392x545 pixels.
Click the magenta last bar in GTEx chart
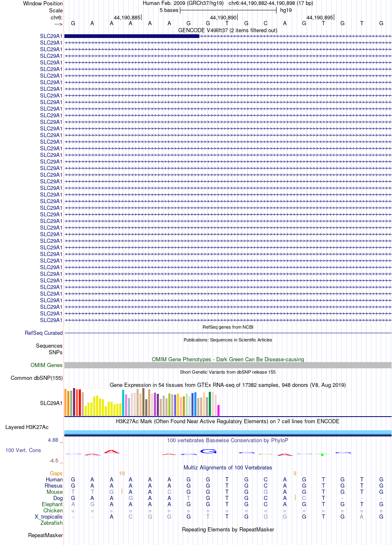tap(219, 410)
